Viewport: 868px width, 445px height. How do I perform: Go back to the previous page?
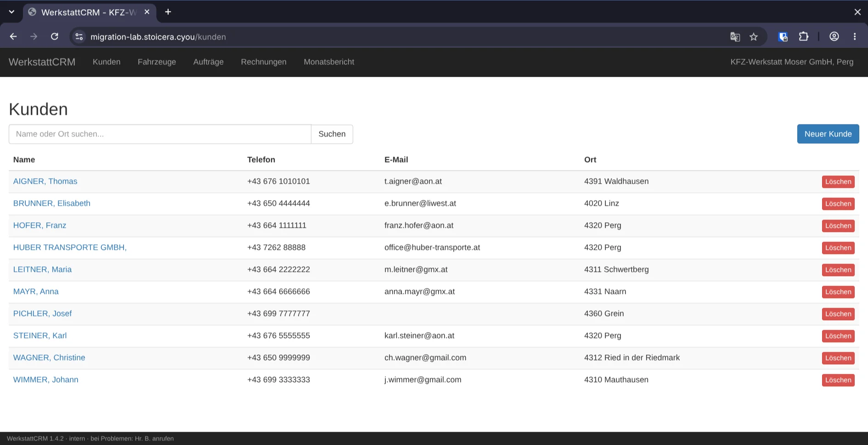13,37
